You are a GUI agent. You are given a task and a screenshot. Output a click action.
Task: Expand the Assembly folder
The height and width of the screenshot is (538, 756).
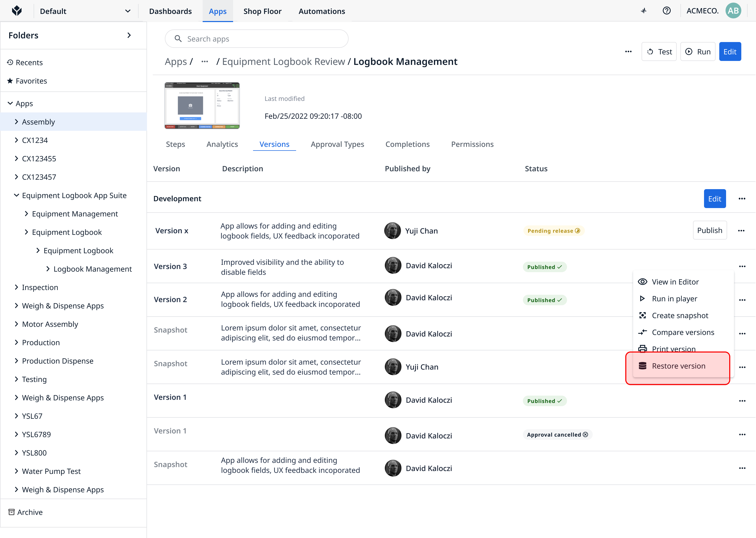16,122
